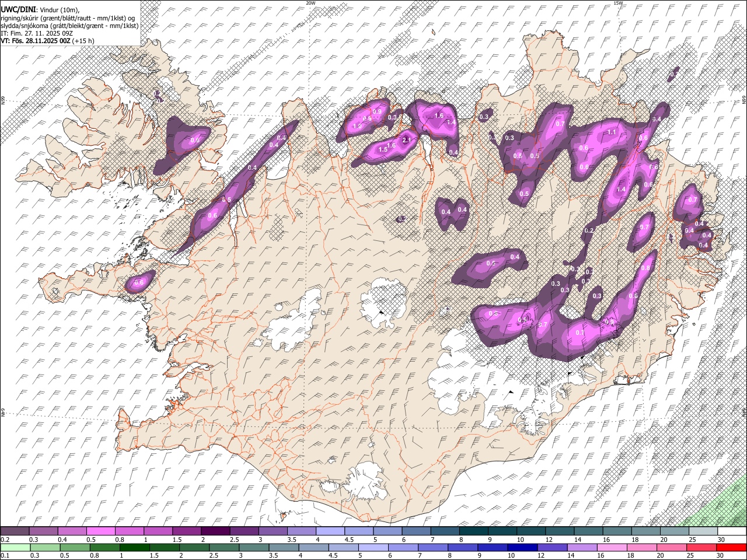Pick the upper legend swatch labelled 1.5

(187, 531)
